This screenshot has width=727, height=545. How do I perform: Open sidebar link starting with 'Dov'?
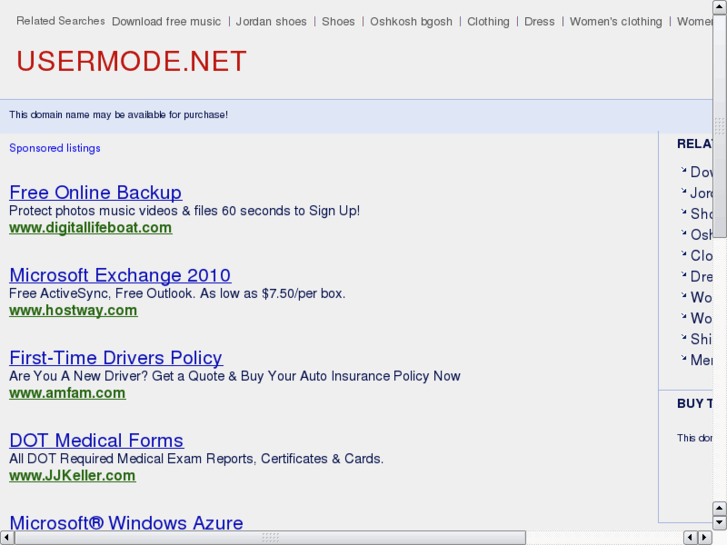[x=701, y=172]
